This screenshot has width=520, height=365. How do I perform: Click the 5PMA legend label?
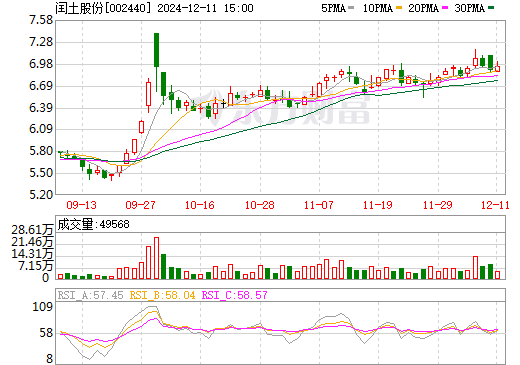[x=333, y=8]
